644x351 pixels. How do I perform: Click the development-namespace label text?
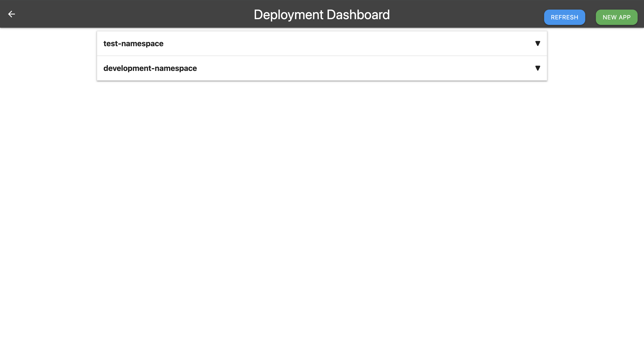[150, 68]
